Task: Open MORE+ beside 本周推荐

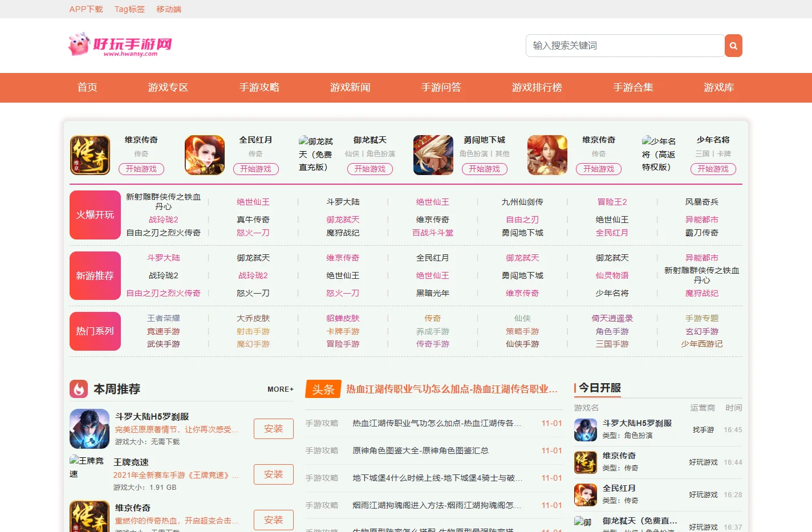Action: (281, 389)
